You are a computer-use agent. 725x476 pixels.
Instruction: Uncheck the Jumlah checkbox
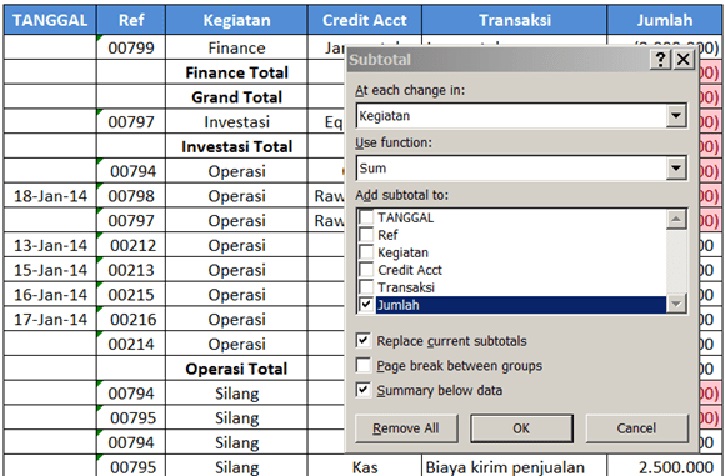(x=366, y=305)
